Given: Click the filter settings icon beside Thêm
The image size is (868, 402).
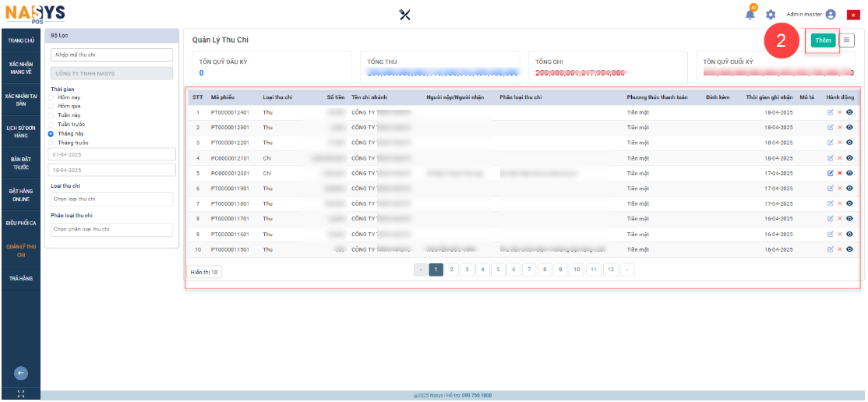Looking at the screenshot, I should [x=847, y=41].
